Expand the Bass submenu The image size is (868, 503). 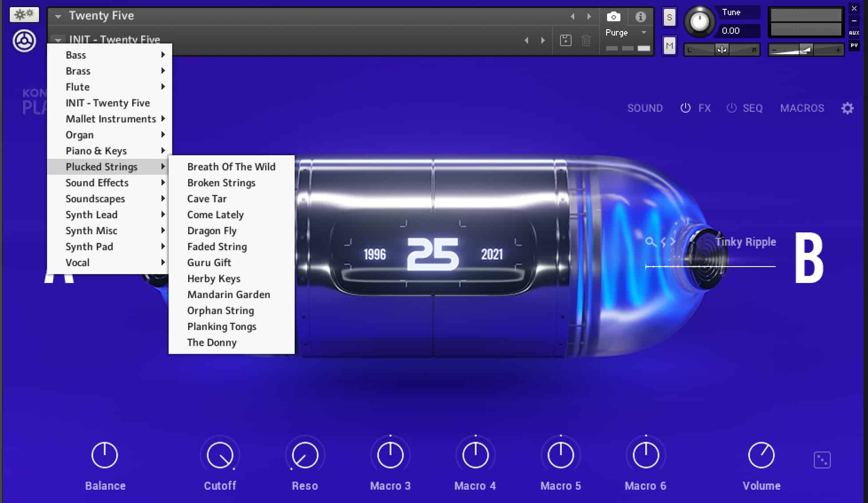[x=109, y=55]
